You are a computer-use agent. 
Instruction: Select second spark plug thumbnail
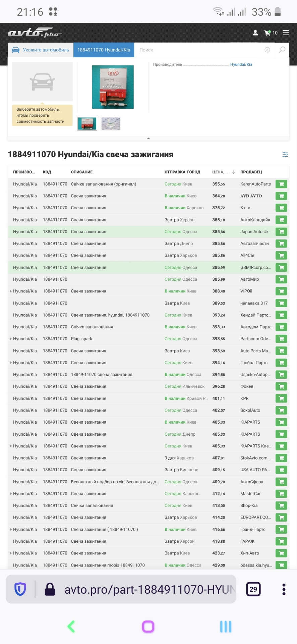tap(111, 123)
